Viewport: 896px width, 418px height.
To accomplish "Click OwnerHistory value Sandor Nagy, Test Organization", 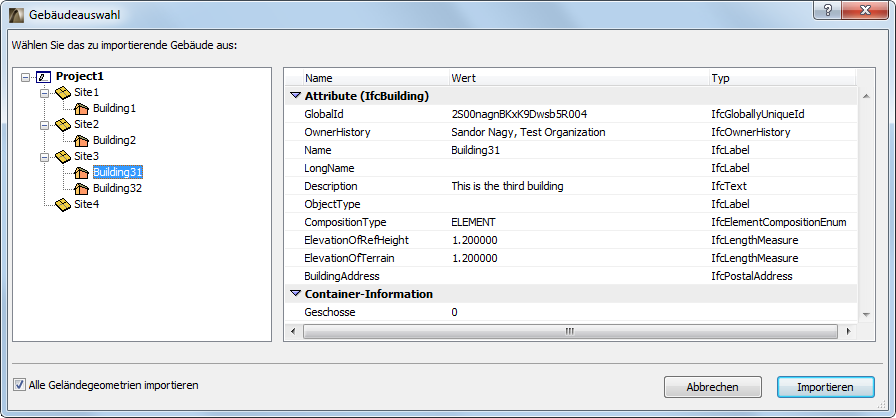I will (528, 132).
